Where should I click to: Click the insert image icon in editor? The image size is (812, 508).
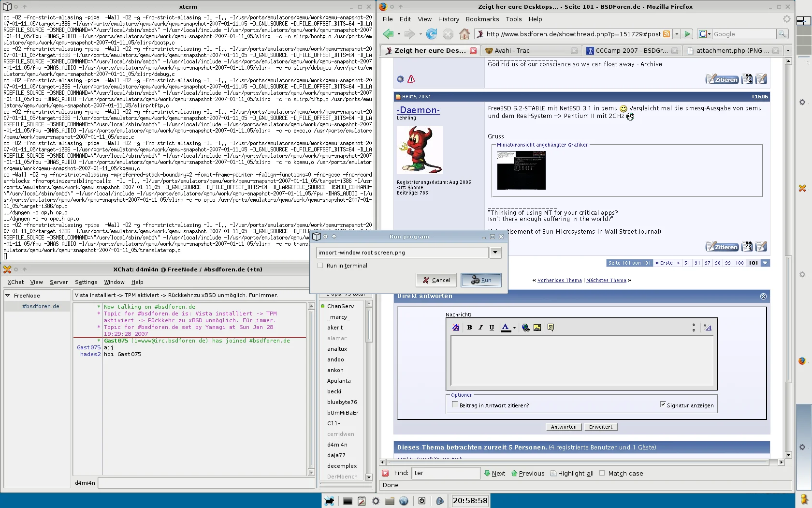(x=537, y=328)
